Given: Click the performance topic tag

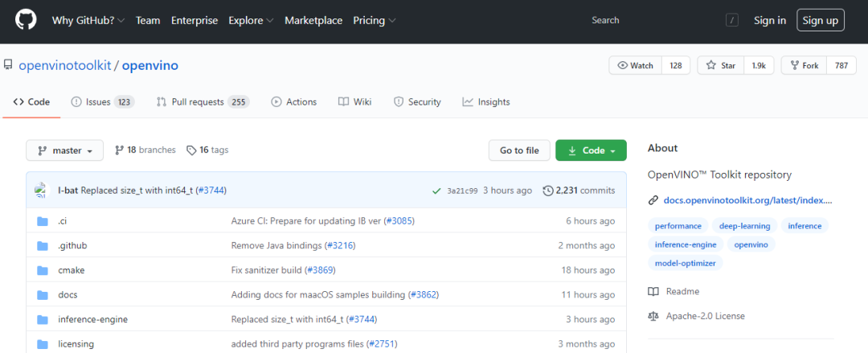Looking at the screenshot, I should tap(678, 225).
